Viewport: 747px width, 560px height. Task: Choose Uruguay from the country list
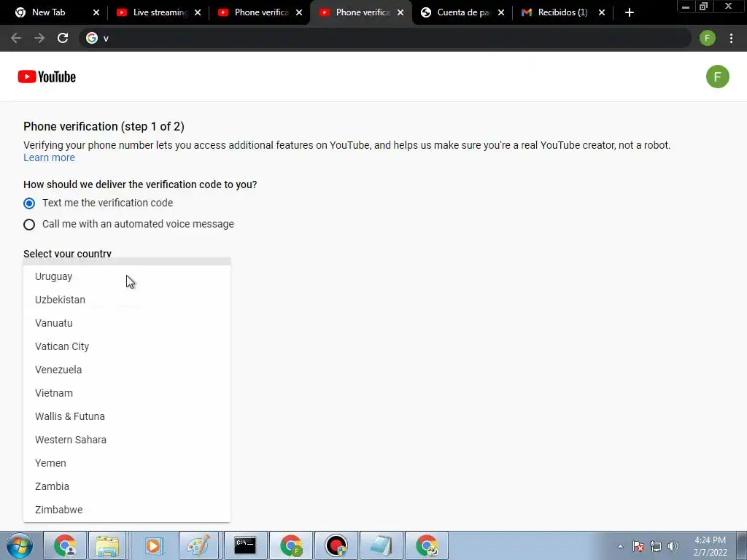[127, 276]
